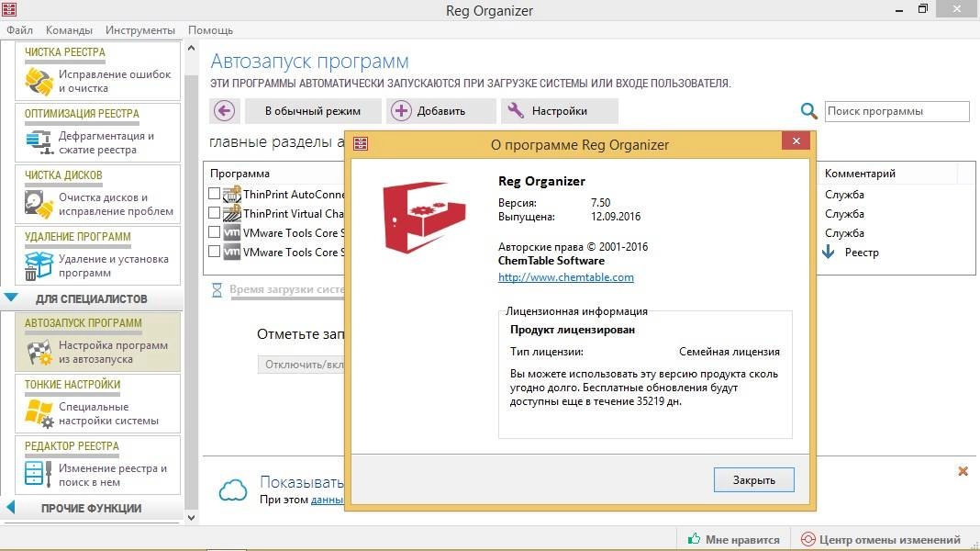Tick second VMware Tools Core checkbox

click(x=215, y=252)
